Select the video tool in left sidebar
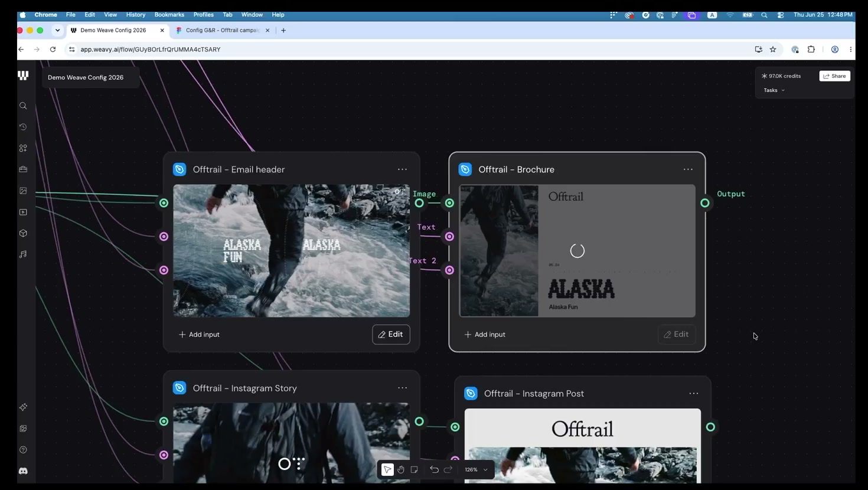The image size is (868, 490). tap(23, 212)
